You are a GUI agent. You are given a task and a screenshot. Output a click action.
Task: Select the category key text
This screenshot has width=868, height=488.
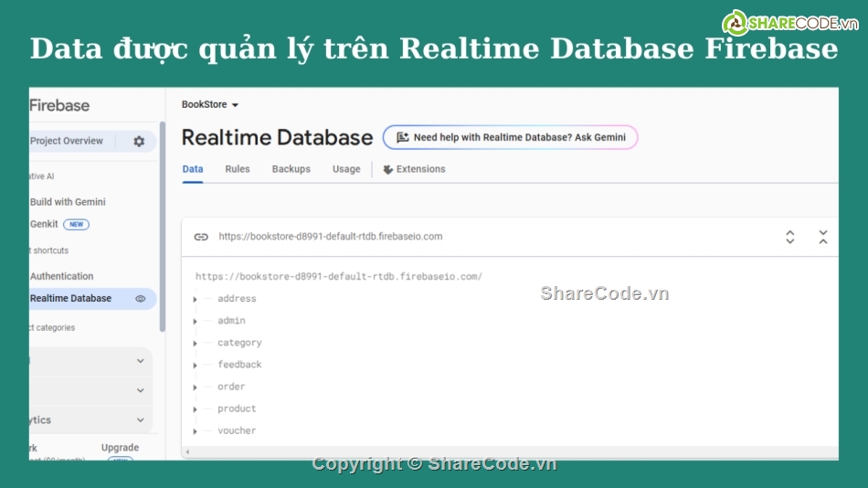pyautogui.click(x=239, y=343)
